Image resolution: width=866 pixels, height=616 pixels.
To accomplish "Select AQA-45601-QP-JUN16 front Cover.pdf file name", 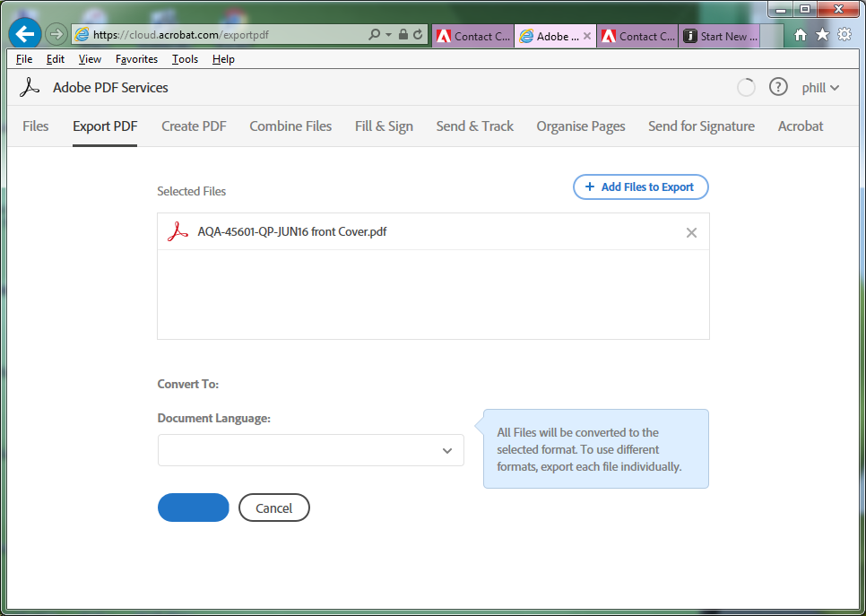I will (292, 231).
